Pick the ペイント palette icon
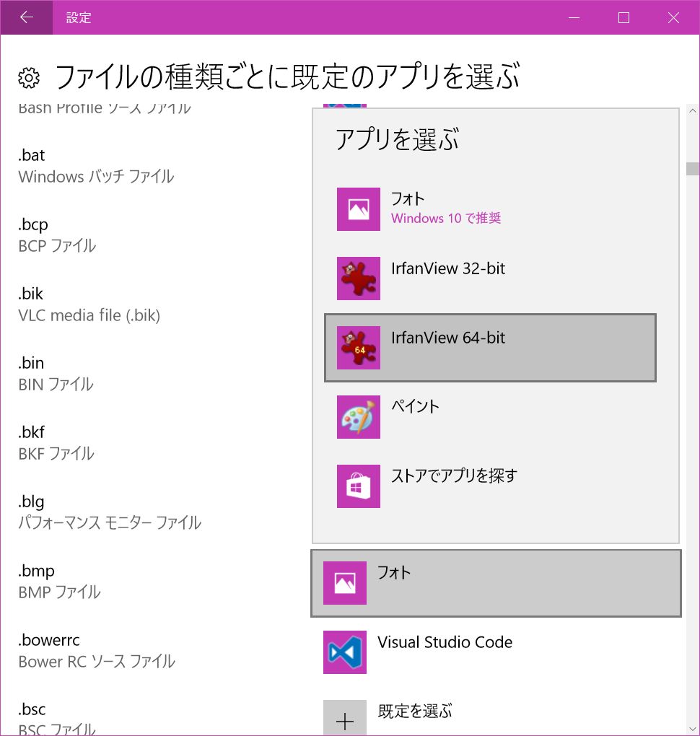 358,417
